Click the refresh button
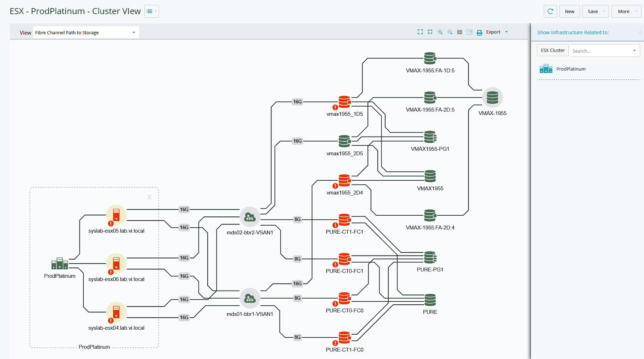644x359 pixels. [550, 11]
